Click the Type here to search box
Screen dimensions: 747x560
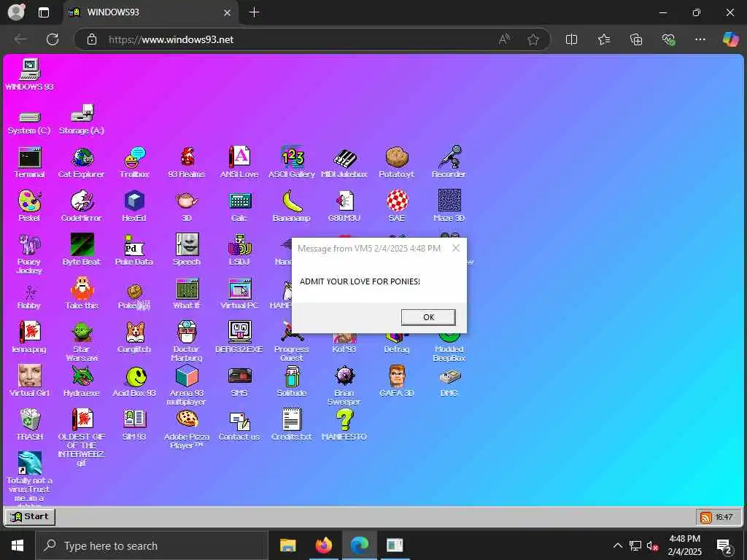(x=152, y=545)
